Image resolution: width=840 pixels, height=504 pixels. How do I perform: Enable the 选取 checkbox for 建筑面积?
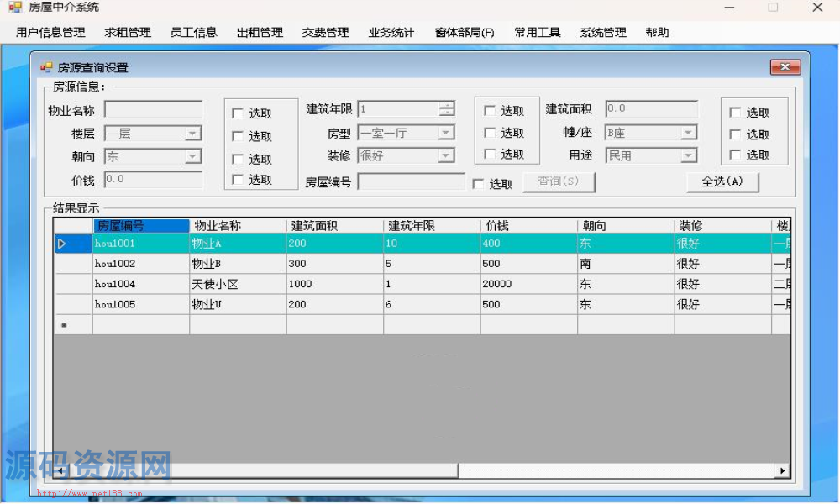pyautogui.click(x=735, y=113)
